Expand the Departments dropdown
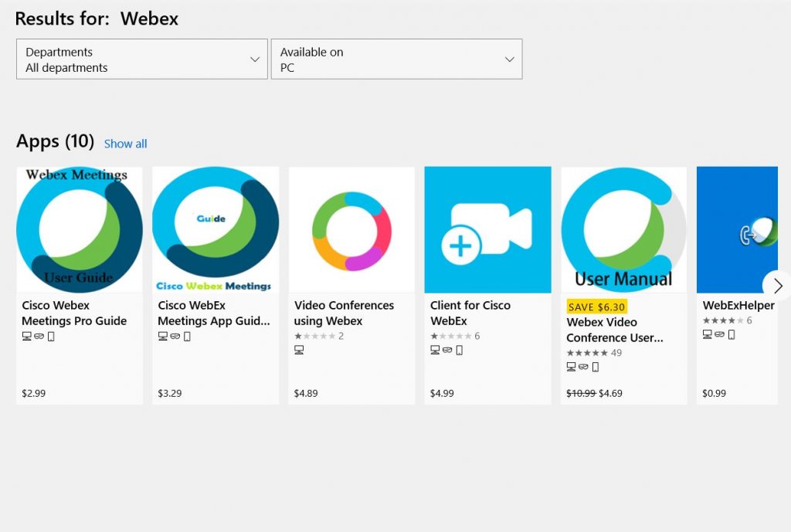Viewport: 791px width, 532px height. 141,59
